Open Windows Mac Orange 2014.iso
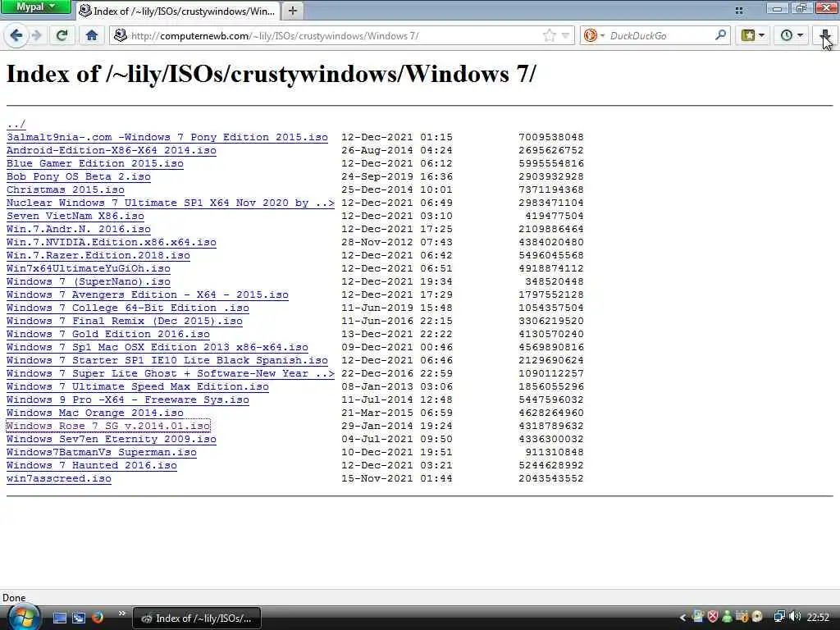 95,413
